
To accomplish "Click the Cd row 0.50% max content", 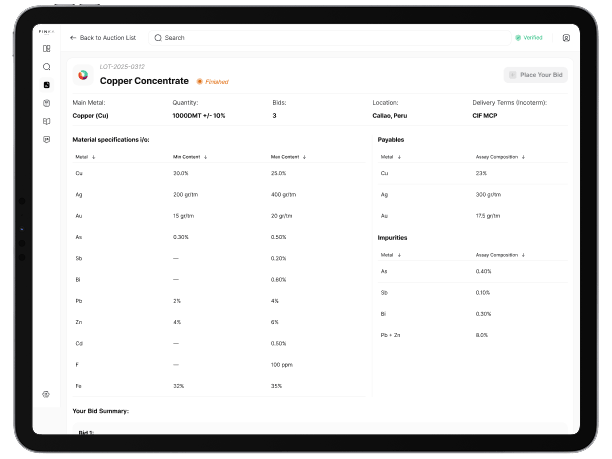I will 278,343.
